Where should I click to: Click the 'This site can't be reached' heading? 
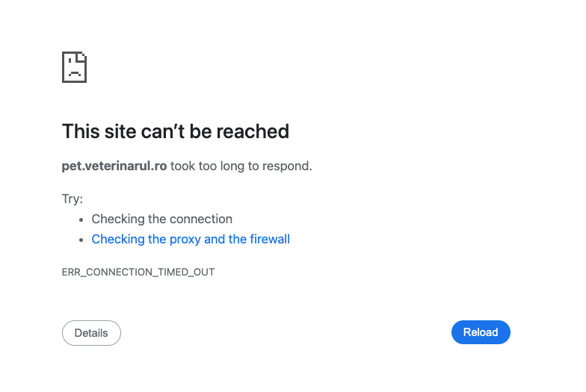175,131
